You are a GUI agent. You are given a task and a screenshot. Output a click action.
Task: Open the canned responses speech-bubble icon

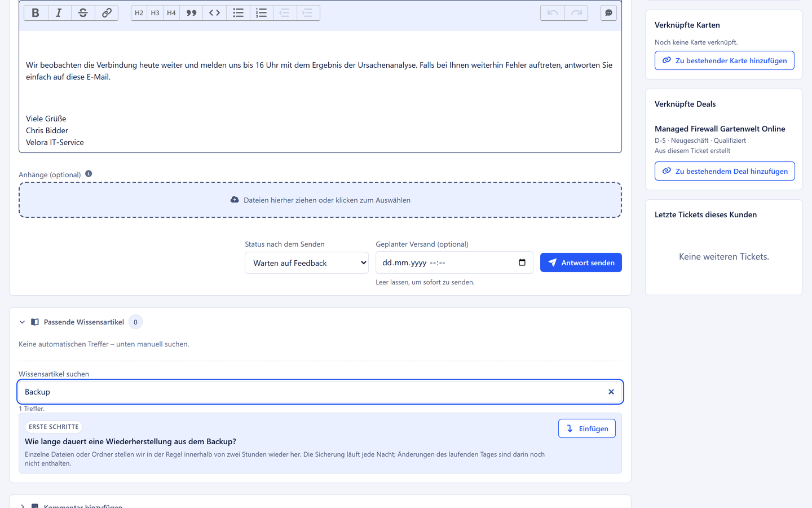pos(608,13)
